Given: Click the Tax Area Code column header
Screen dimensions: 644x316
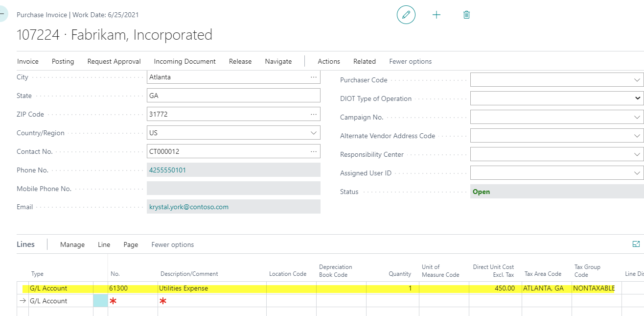Looking at the screenshot, I should tap(543, 274).
